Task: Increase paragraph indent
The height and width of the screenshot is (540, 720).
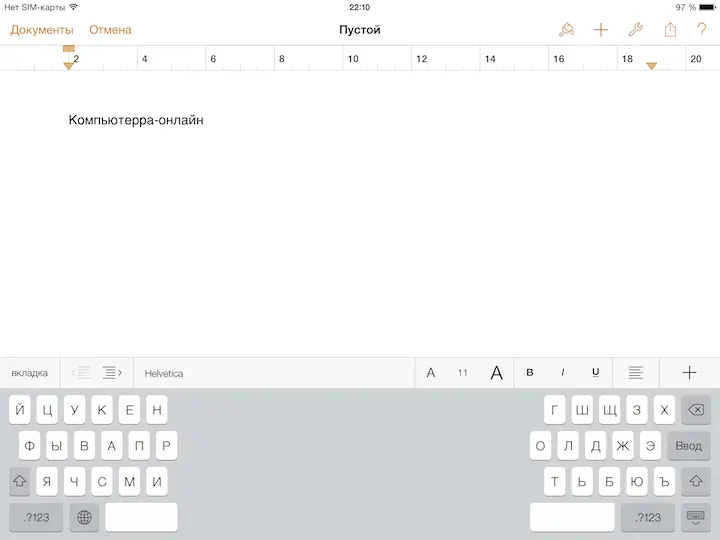Action: pyautogui.click(x=112, y=372)
